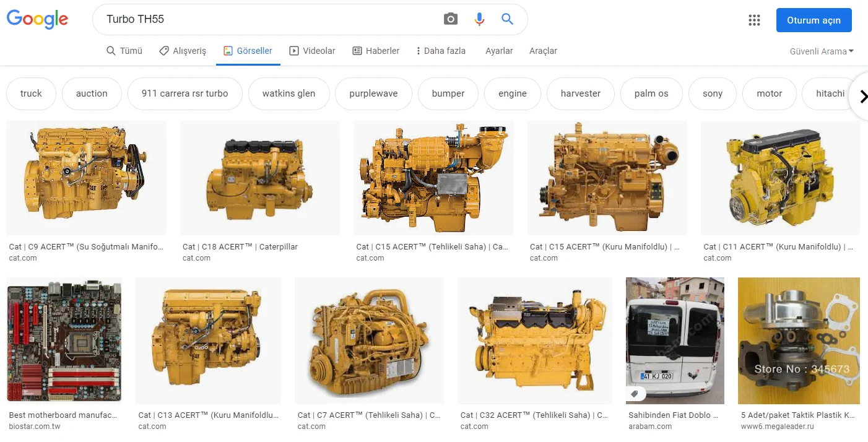
Task: Choose the harvester filter chip
Action: click(x=581, y=93)
